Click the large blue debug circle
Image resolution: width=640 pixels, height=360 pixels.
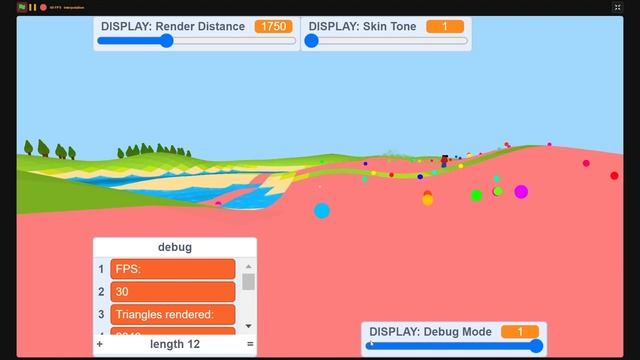point(322,211)
